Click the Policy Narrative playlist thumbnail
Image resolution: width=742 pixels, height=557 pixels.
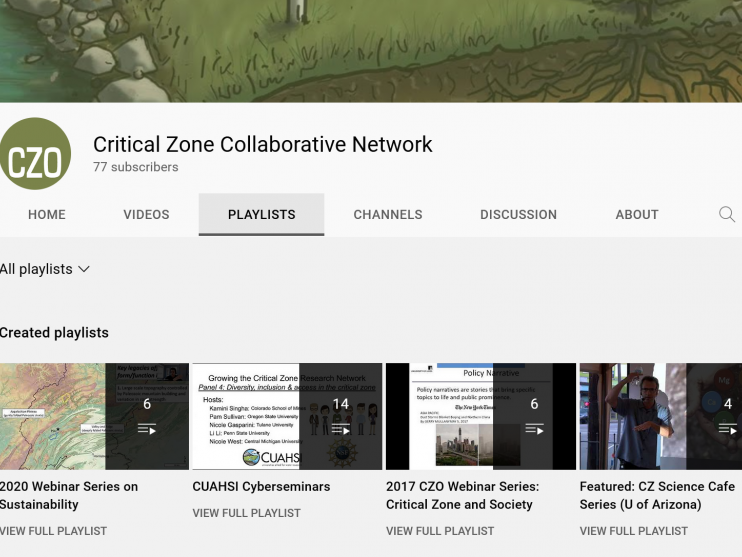[481, 416]
